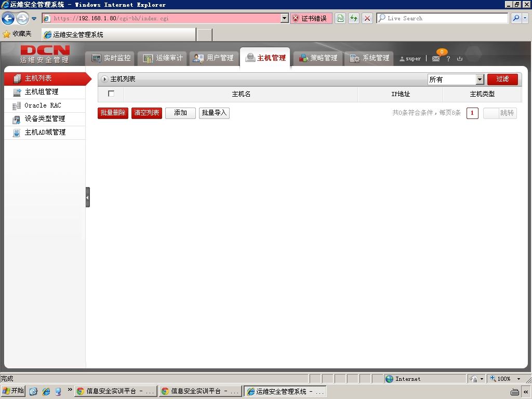Image resolution: width=532 pixels, height=399 pixels.
Task: Open 设备类型管理 in the sidebar
Action: point(45,119)
